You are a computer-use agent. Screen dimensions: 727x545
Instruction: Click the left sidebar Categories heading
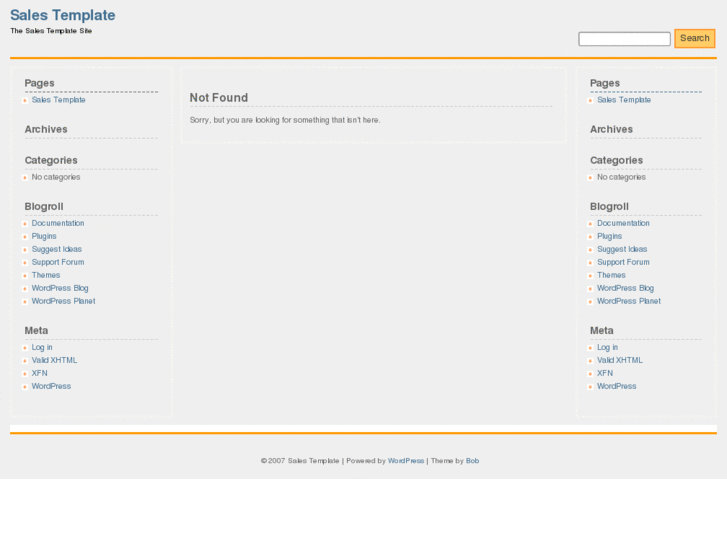51,160
